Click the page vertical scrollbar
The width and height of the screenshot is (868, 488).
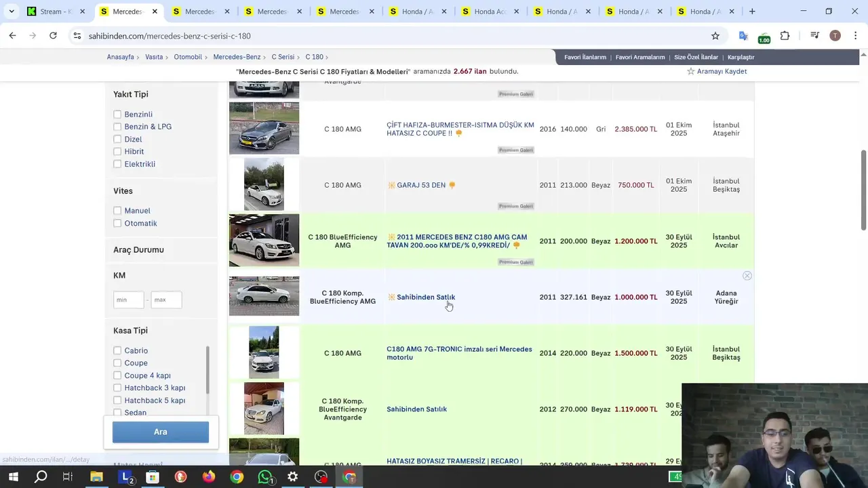pyautogui.click(x=863, y=190)
